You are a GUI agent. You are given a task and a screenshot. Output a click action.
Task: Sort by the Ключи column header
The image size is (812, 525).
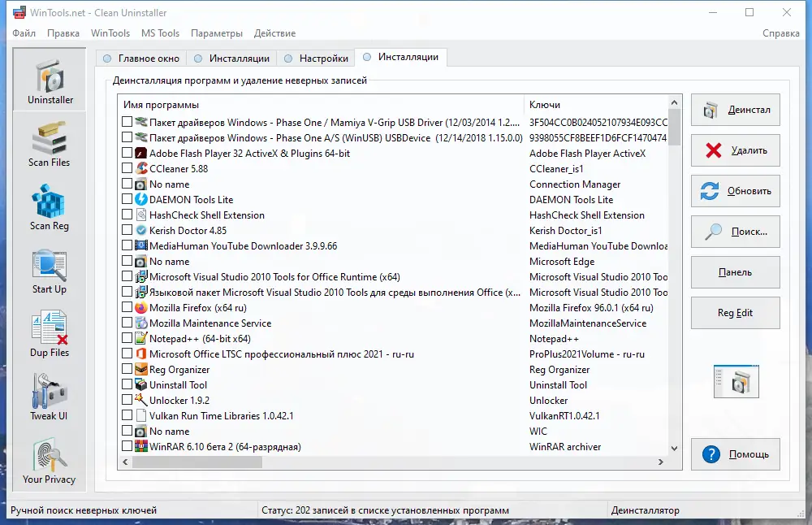click(596, 105)
